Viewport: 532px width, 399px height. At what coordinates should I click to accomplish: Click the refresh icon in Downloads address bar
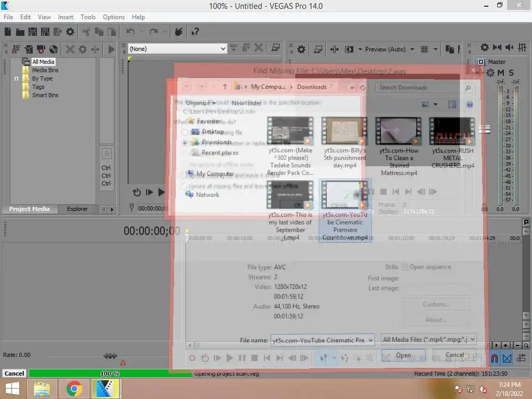point(363,87)
